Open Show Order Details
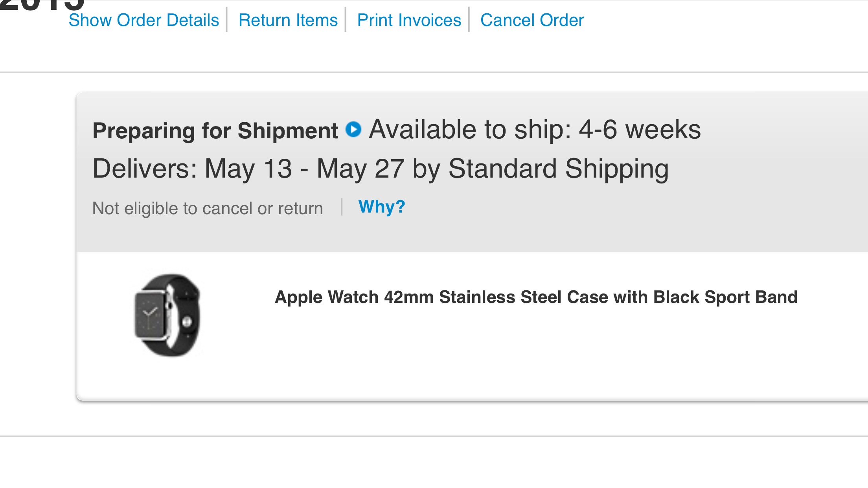 (x=143, y=20)
